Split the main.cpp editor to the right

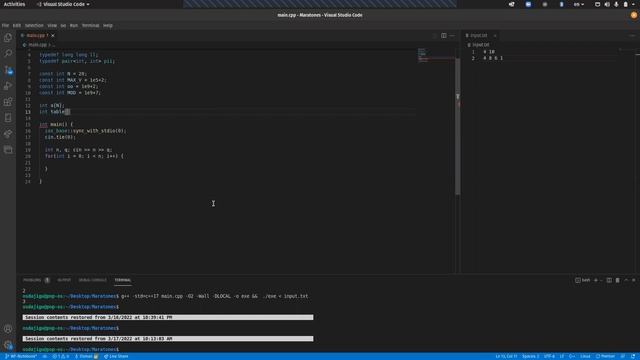(444, 36)
